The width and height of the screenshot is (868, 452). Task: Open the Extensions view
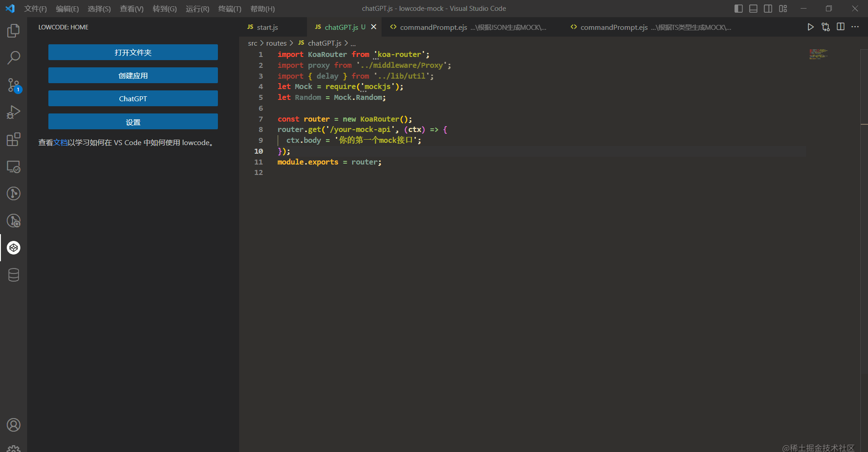click(x=14, y=139)
